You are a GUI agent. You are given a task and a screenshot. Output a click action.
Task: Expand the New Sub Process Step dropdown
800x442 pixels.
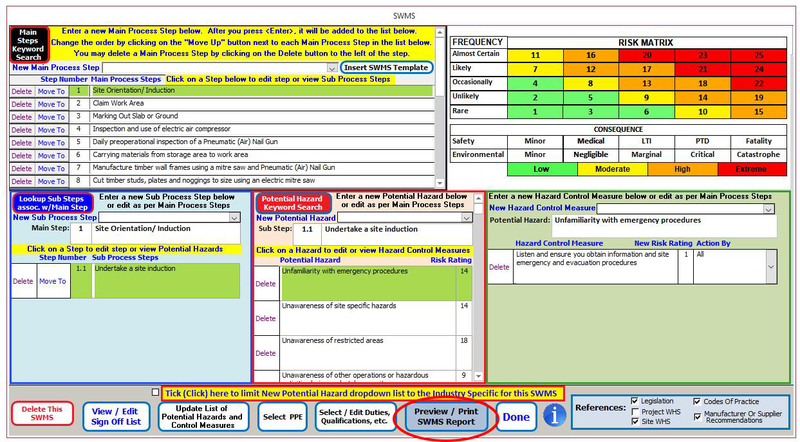[234, 218]
